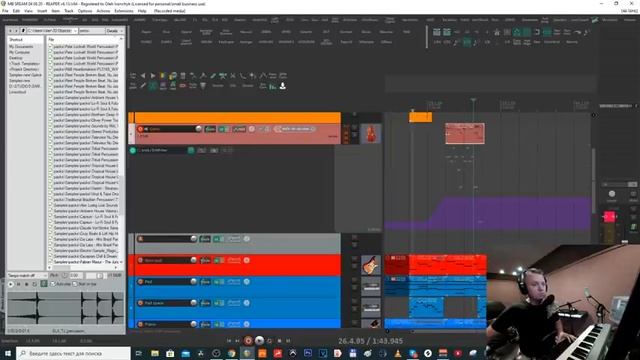Open the Actions menu
This screenshot has width=640, height=360.
(103, 11)
